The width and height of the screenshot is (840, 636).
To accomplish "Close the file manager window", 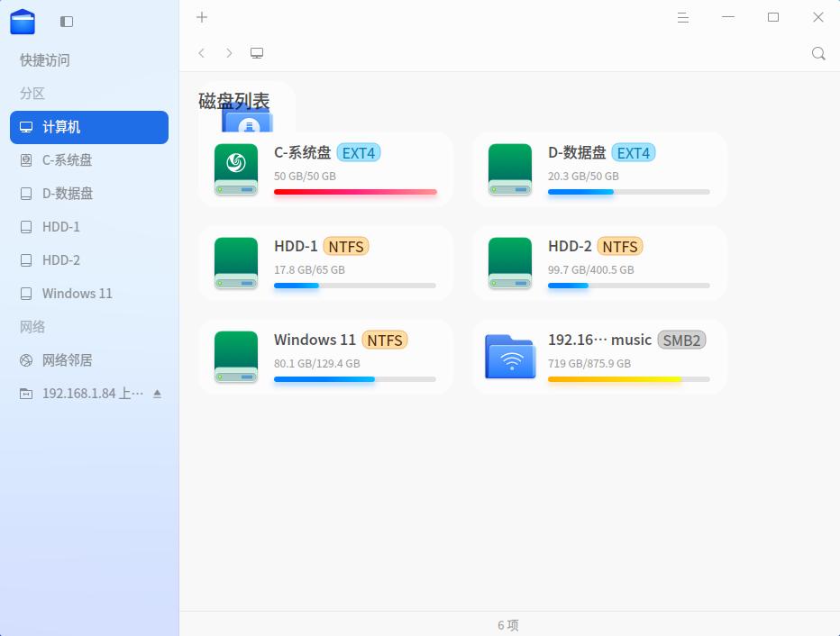I will (818, 17).
